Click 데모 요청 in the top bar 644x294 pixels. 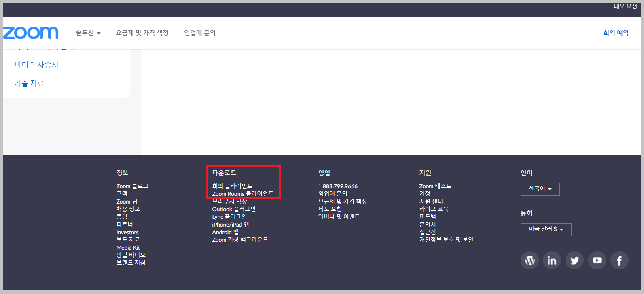point(625,6)
